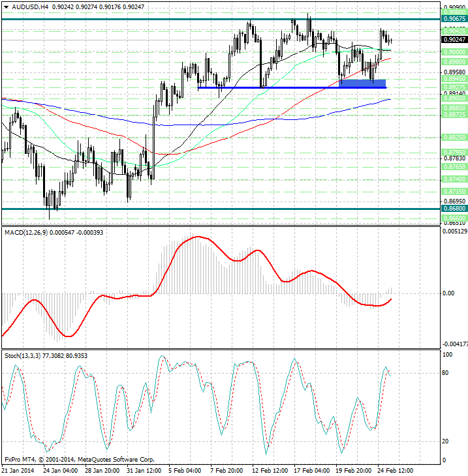Image resolution: width=468 pixels, height=476 pixels.
Task: Click the 0.89580 price scale value
Action: tap(454, 72)
